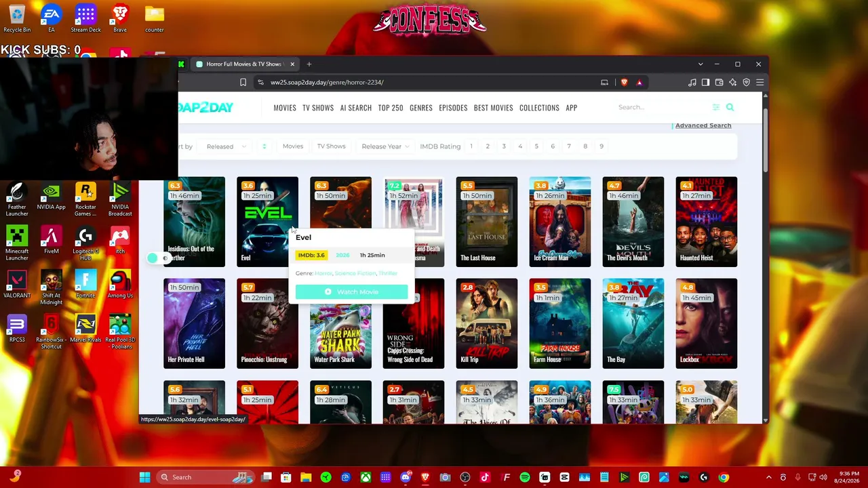Open the GENRES menu
This screenshot has height=488, width=868.
(x=421, y=108)
